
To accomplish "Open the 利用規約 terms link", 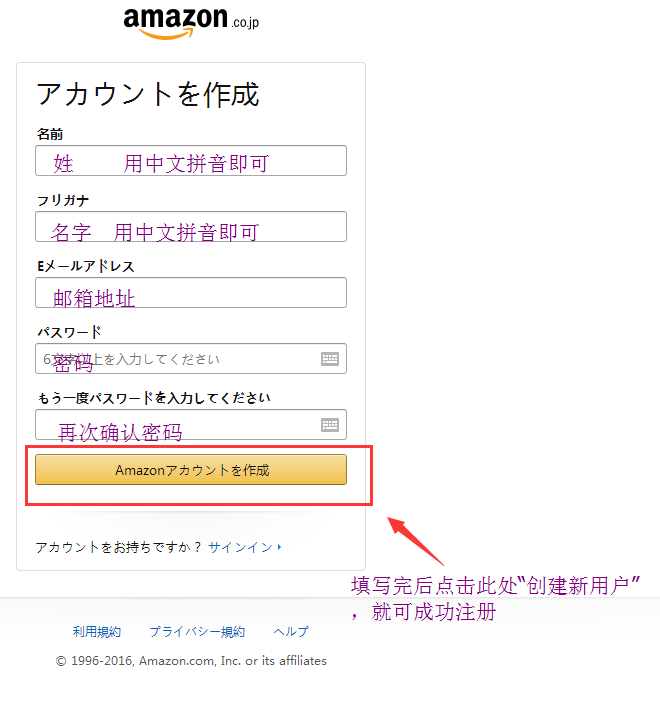I will 97,631.
